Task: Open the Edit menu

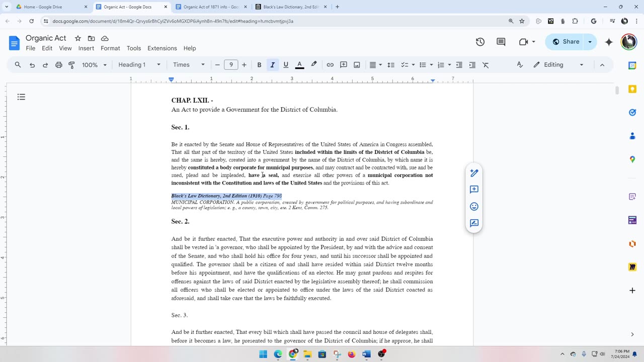Action: 47,48
